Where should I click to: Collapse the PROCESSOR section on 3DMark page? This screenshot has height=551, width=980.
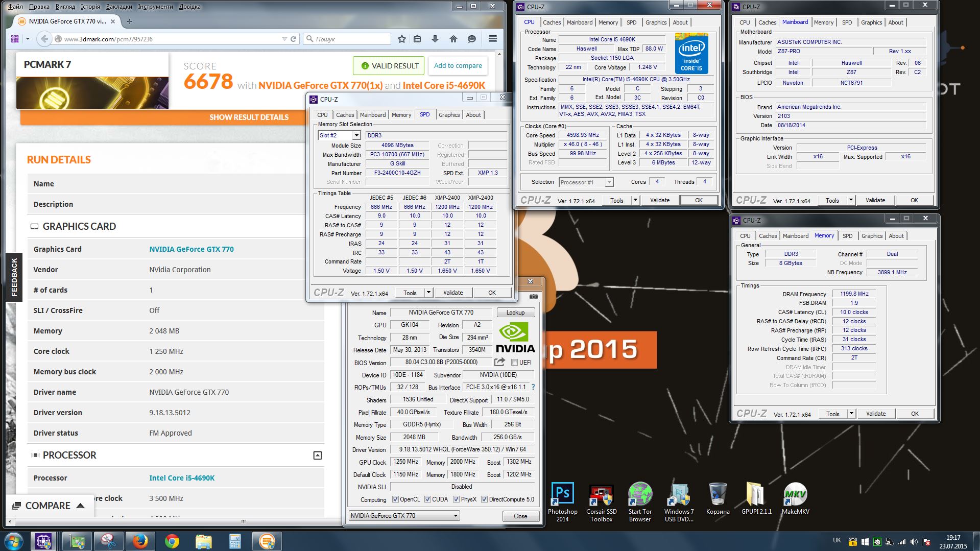(317, 455)
